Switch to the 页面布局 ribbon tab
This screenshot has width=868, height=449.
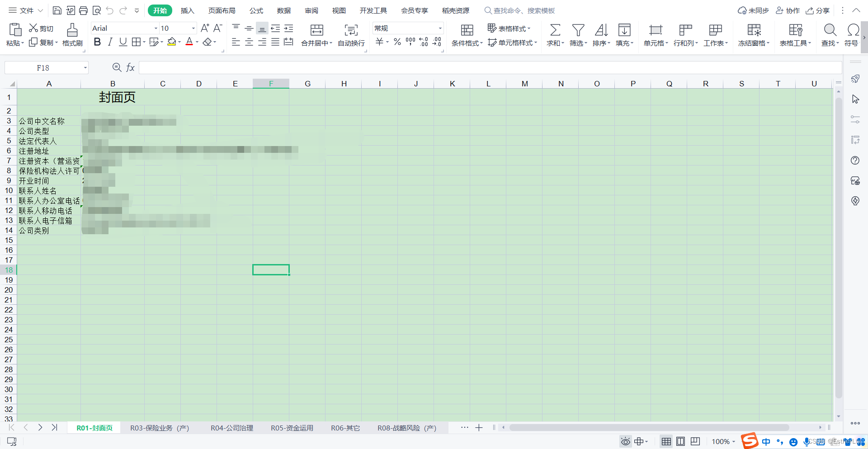click(x=222, y=10)
